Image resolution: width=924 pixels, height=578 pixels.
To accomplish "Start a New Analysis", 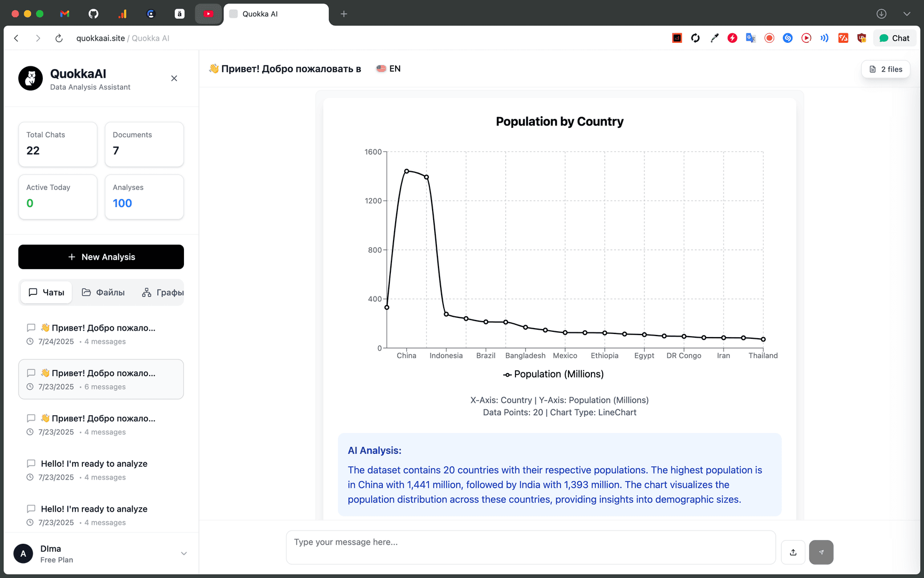I will pos(101,257).
